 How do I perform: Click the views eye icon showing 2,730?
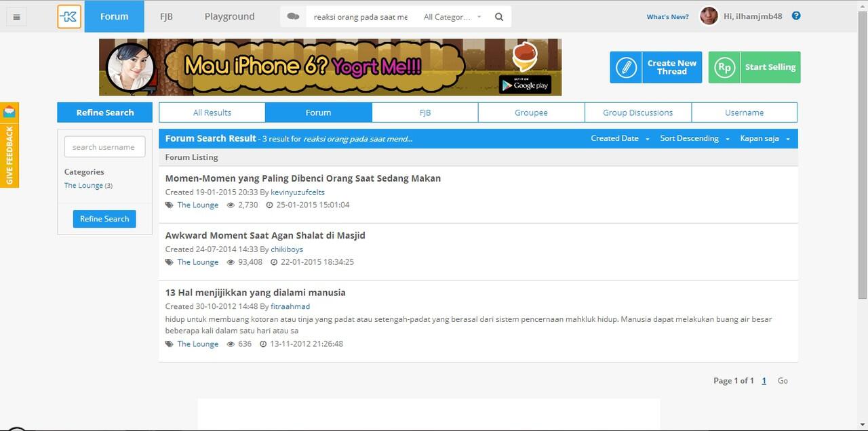[231, 205]
